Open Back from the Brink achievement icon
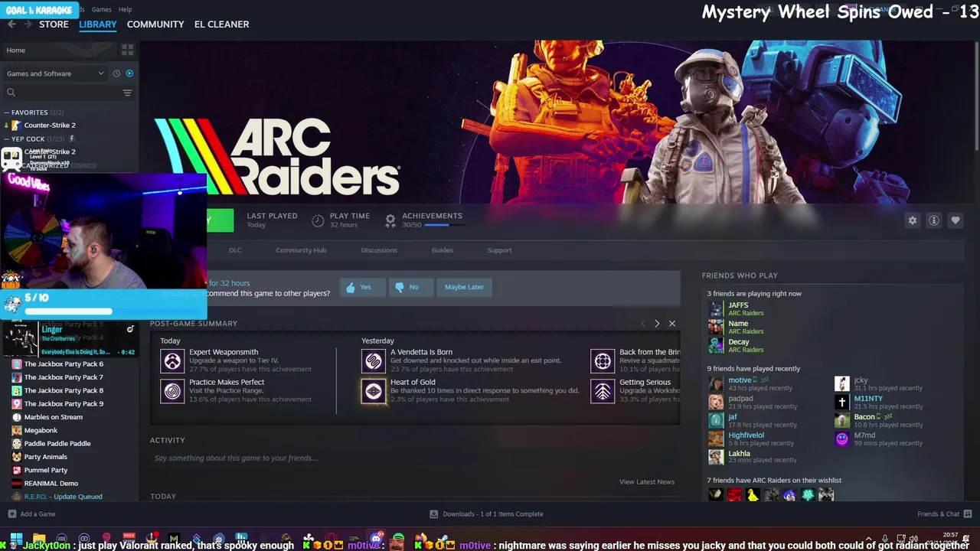 pyautogui.click(x=603, y=360)
